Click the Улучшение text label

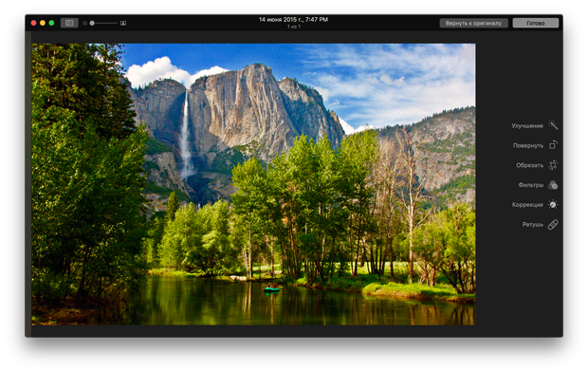pyautogui.click(x=527, y=125)
